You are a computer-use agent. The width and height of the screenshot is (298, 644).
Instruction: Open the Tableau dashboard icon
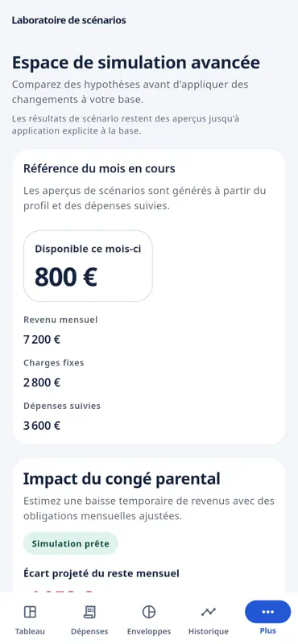tap(30, 612)
